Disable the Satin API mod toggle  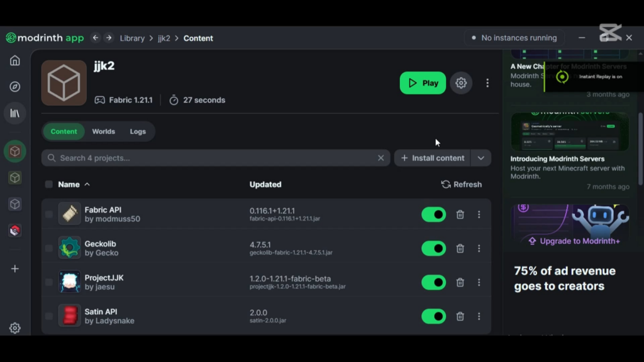click(x=434, y=317)
